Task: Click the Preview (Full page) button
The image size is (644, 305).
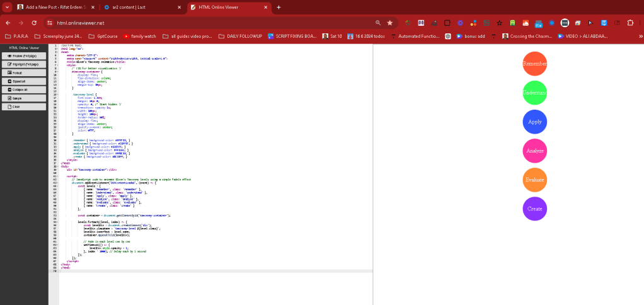Action: click(x=24, y=56)
